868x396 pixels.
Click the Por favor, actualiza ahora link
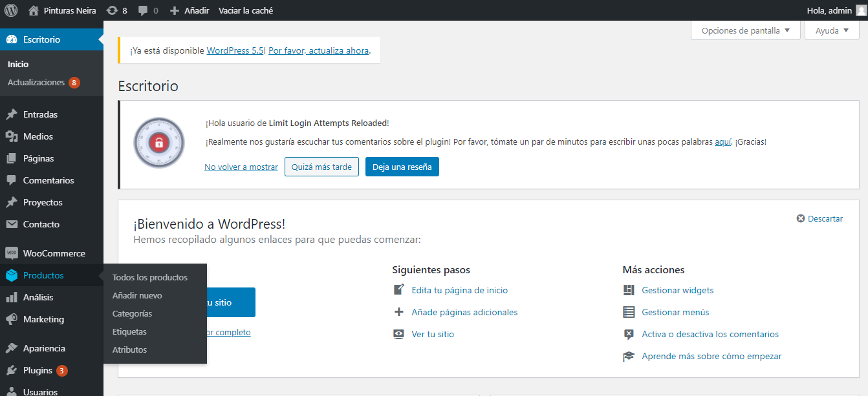pos(318,50)
